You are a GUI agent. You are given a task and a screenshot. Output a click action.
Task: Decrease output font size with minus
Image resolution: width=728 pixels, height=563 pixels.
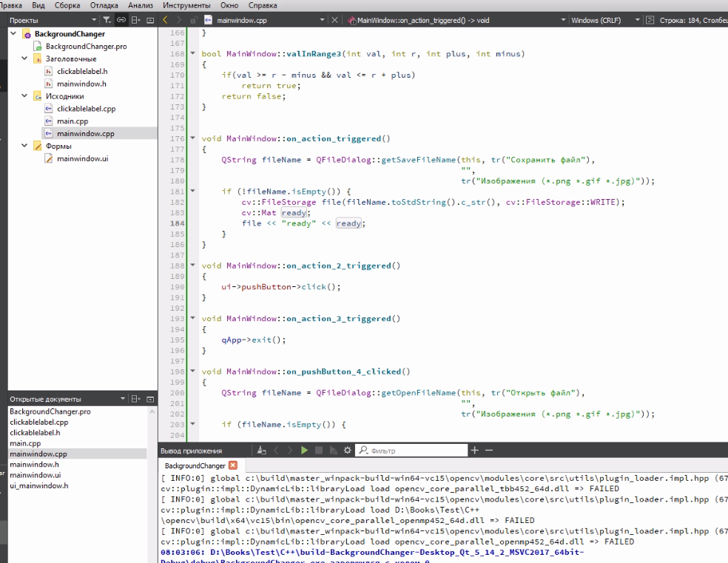coord(489,451)
